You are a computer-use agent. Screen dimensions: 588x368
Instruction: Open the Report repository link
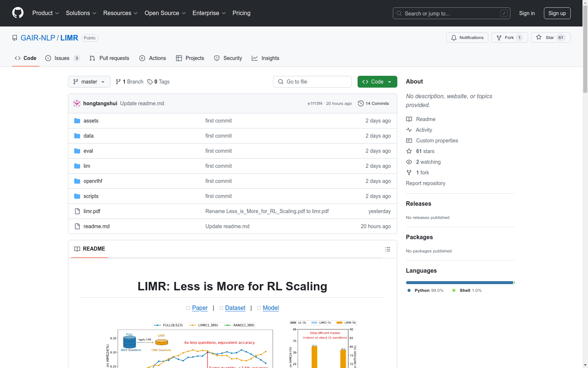(426, 183)
